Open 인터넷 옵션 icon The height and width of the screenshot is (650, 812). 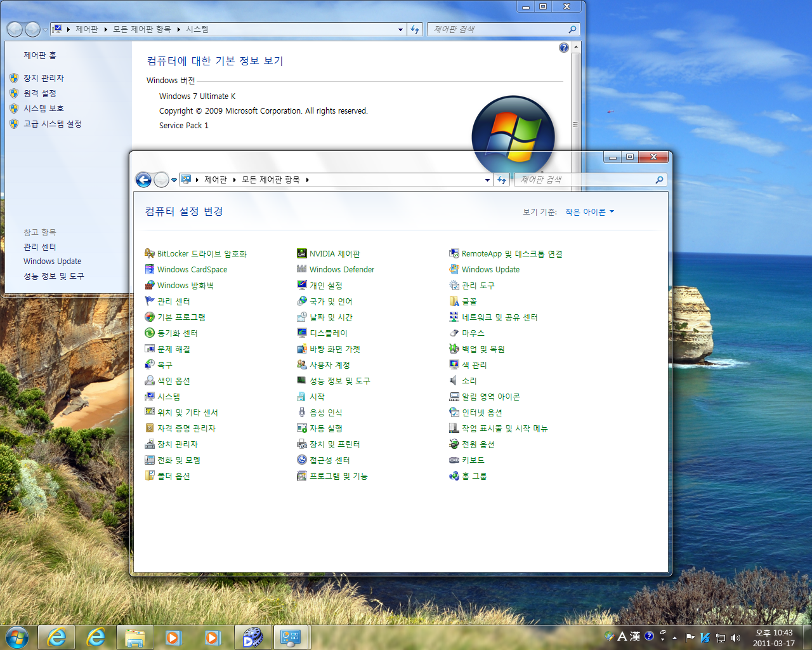click(x=454, y=412)
